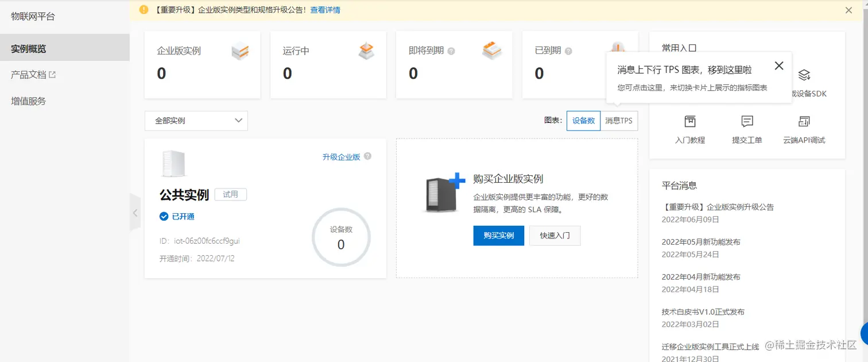
Task: Click the 企业版实例 count card
Action: 202,65
